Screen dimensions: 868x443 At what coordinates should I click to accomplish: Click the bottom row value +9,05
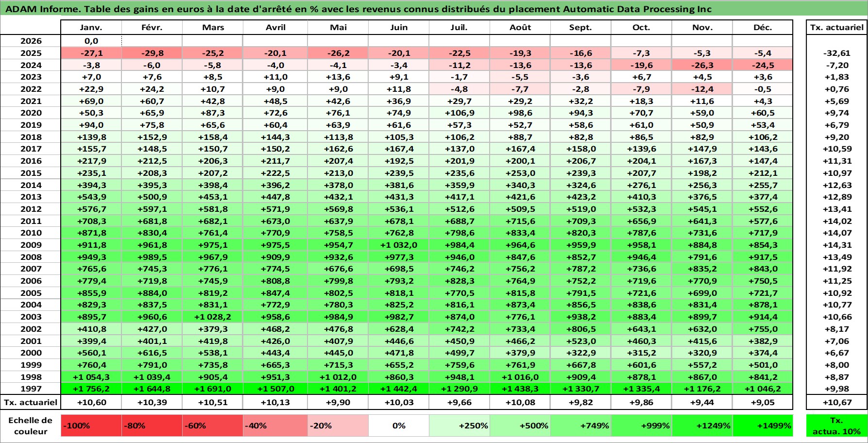tap(763, 402)
